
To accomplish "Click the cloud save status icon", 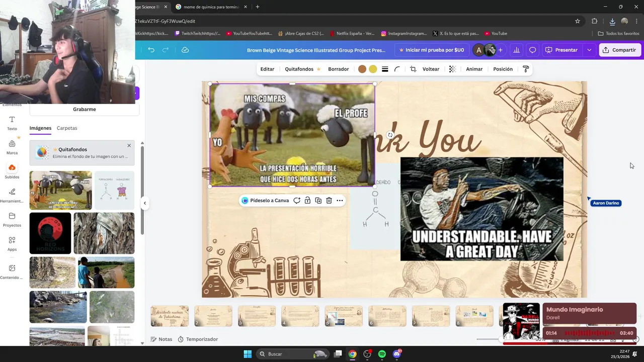I will [x=185, y=50].
